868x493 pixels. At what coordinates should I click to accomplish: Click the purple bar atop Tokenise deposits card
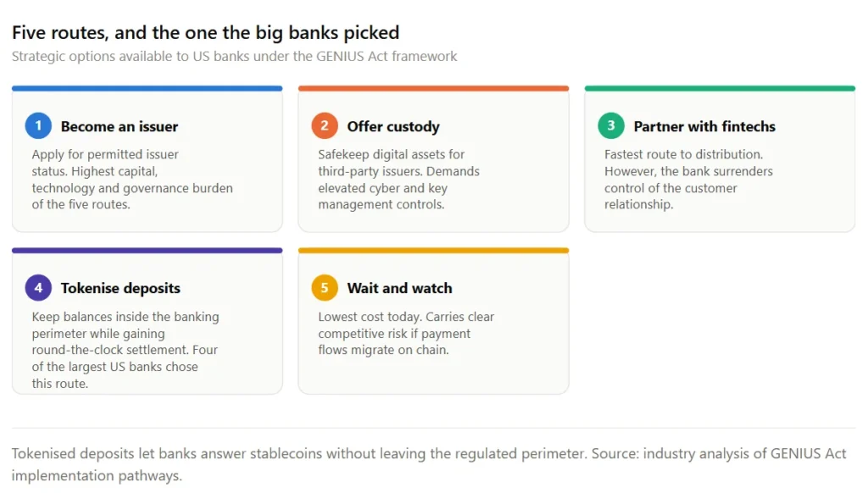147,251
